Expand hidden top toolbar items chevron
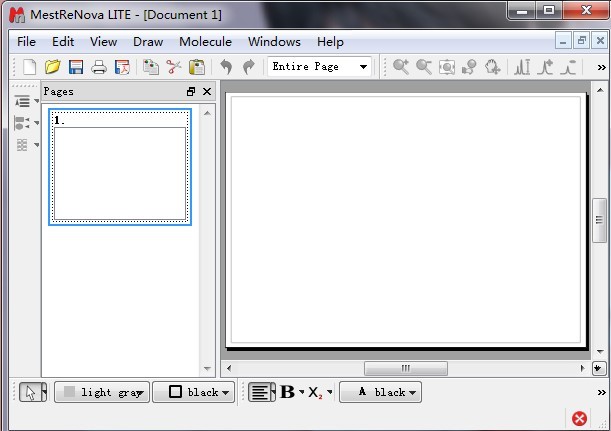Image resolution: width=611 pixels, height=431 pixels. point(601,67)
